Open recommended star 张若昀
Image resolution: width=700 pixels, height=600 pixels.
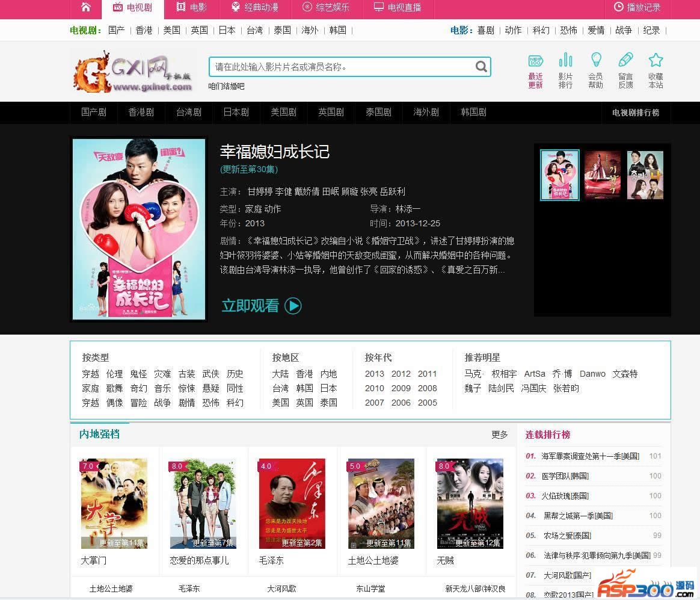pyautogui.click(x=566, y=388)
